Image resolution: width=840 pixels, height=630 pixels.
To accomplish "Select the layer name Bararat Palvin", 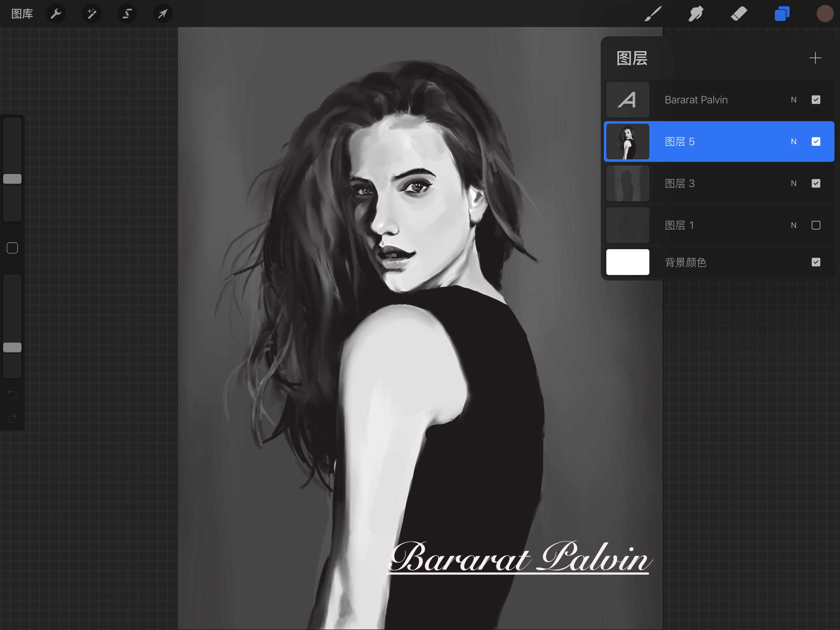I will click(x=696, y=100).
